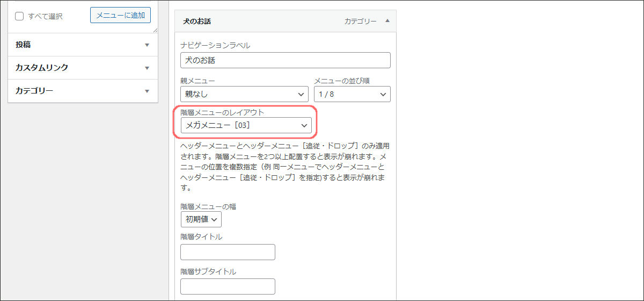This screenshot has height=301, width=644.
Task: Open the 階層メニューの幅 dropdown
Action: pos(201,219)
